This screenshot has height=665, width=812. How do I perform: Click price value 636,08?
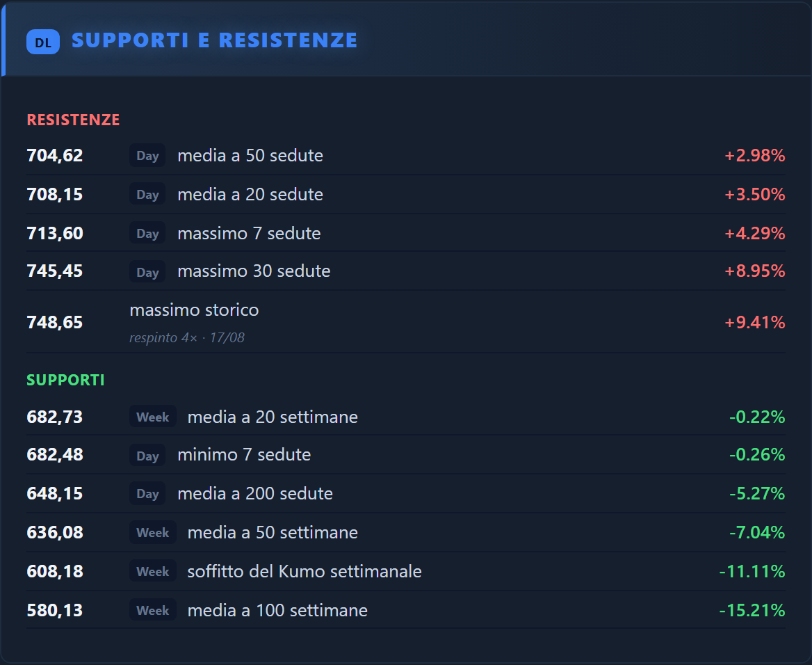55,532
